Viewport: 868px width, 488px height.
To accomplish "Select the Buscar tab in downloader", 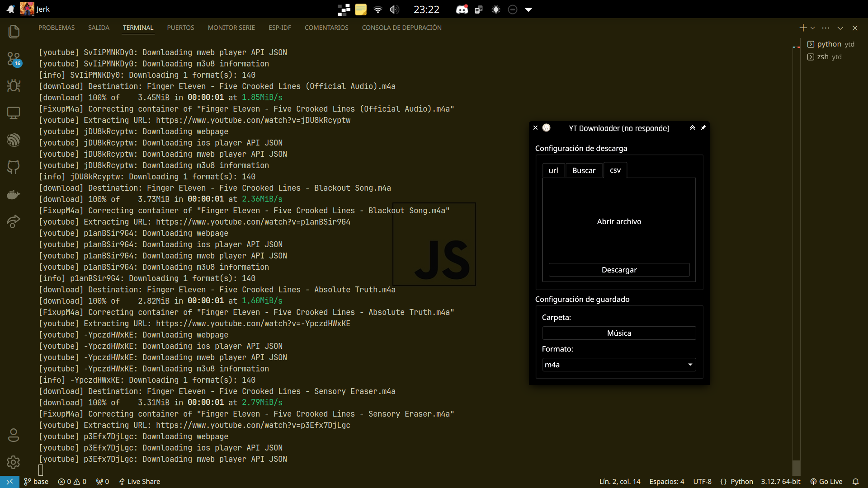I will pos(584,170).
